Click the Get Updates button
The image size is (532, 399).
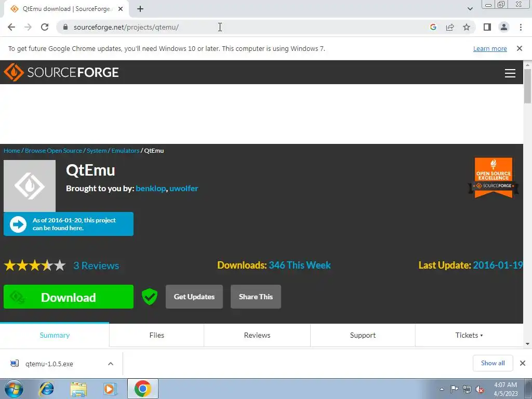click(x=194, y=297)
